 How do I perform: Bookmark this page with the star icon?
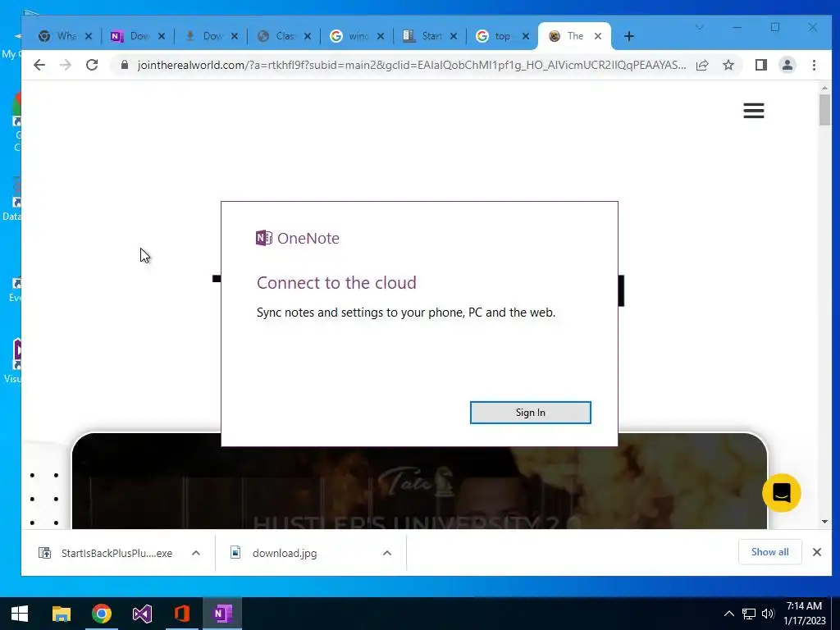click(x=728, y=65)
